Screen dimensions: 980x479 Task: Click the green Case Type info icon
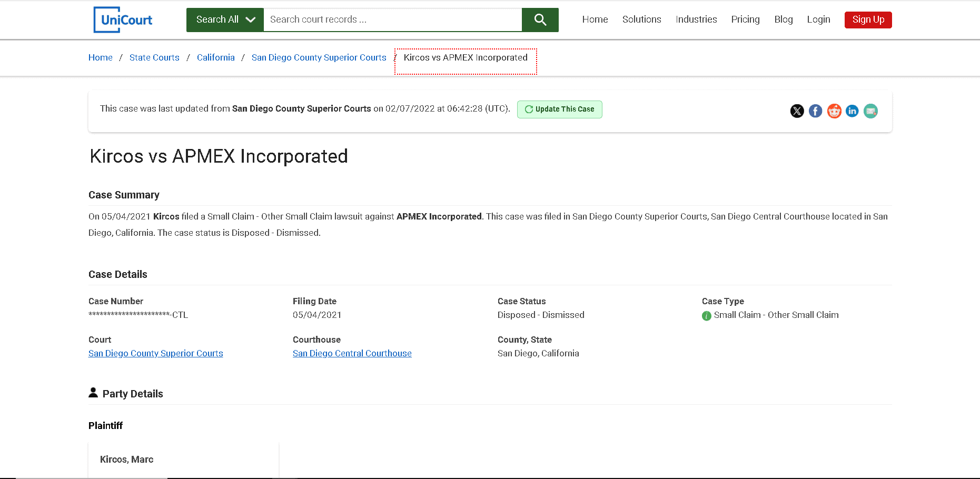(707, 316)
